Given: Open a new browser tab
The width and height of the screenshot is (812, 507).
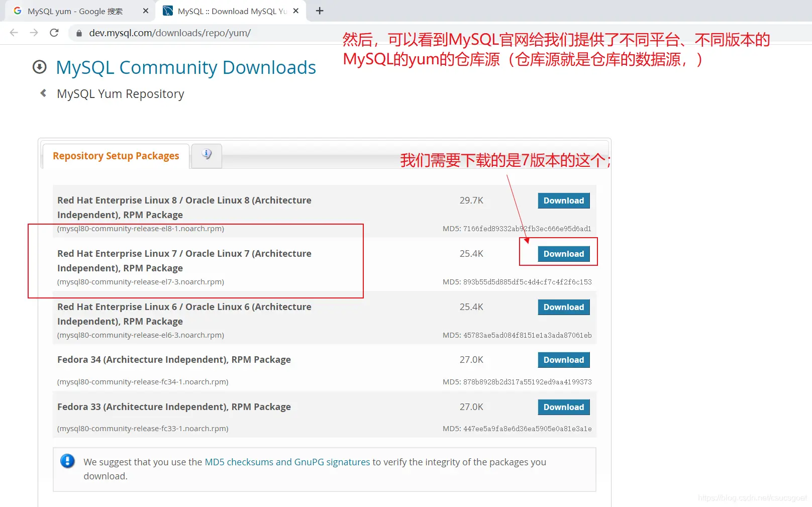Looking at the screenshot, I should tap(320, 11).
